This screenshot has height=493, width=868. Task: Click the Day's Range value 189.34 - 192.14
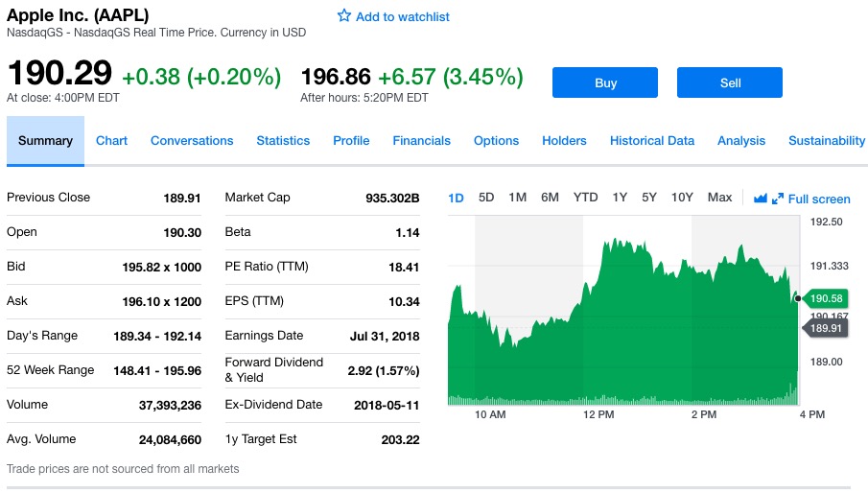pos(157,337)
